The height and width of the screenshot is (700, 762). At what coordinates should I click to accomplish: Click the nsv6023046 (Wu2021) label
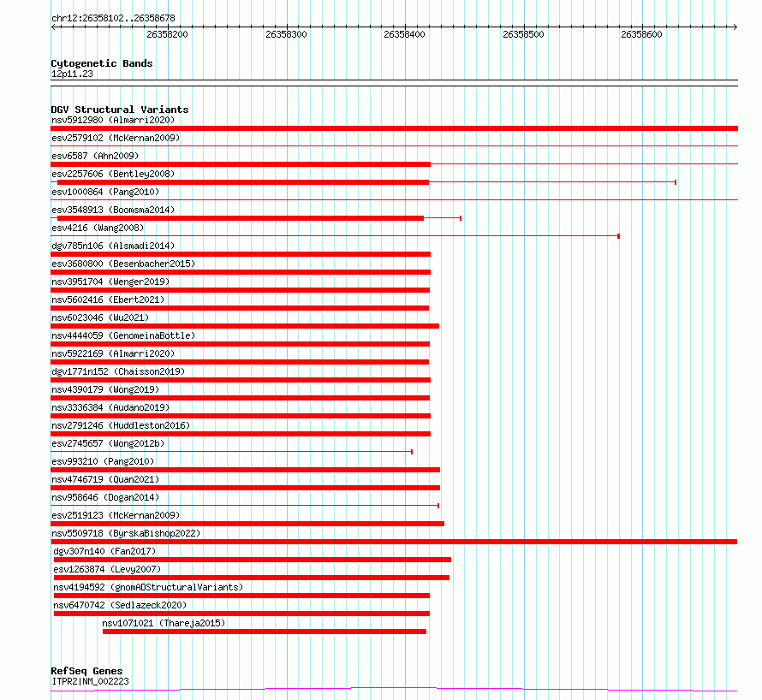(100, 317)
